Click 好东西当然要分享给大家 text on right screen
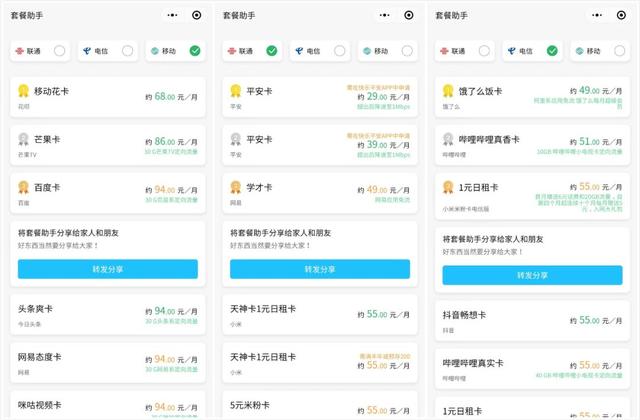 (x=482, y=251)
